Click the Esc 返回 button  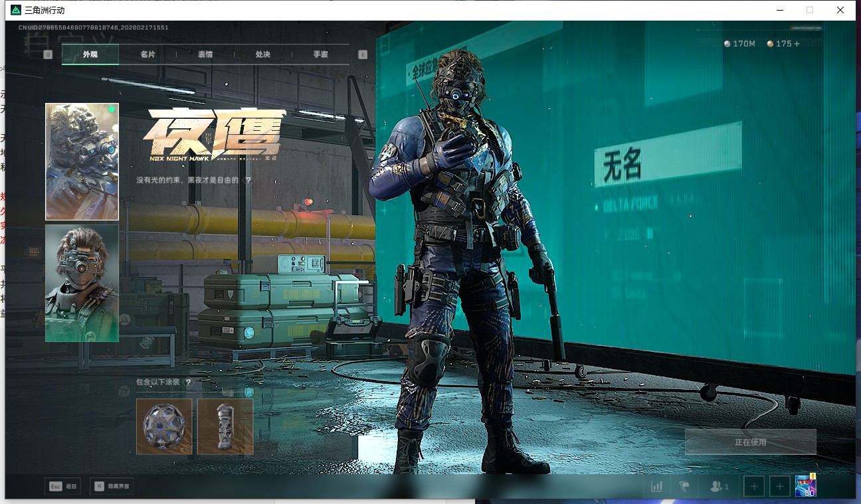[x=62, y=487]
